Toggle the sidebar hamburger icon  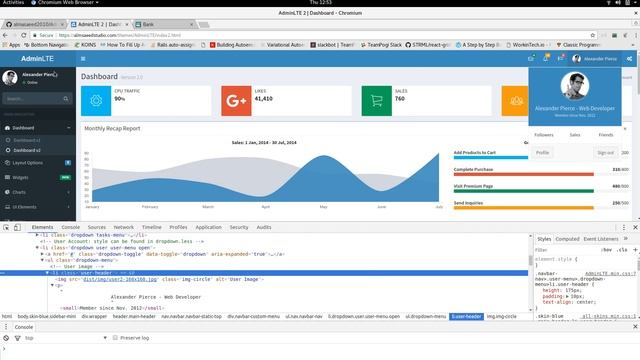(83, 59)
